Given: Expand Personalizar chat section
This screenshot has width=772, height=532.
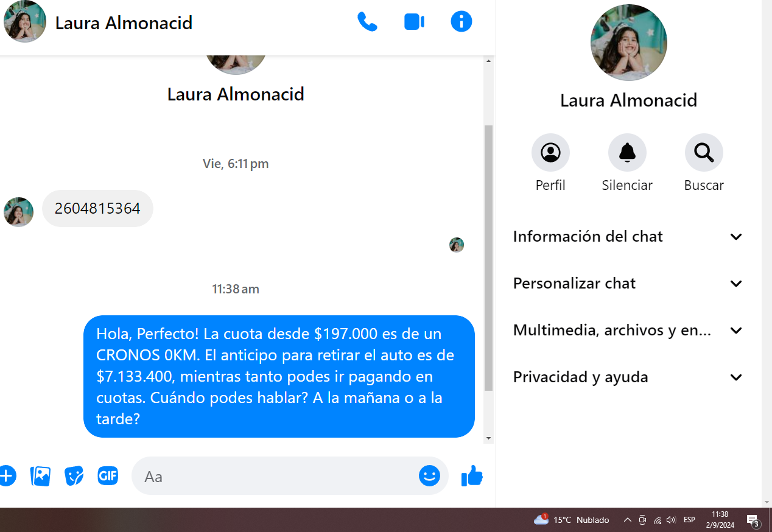Looking at the screenshot, I should tap(628, 283).
